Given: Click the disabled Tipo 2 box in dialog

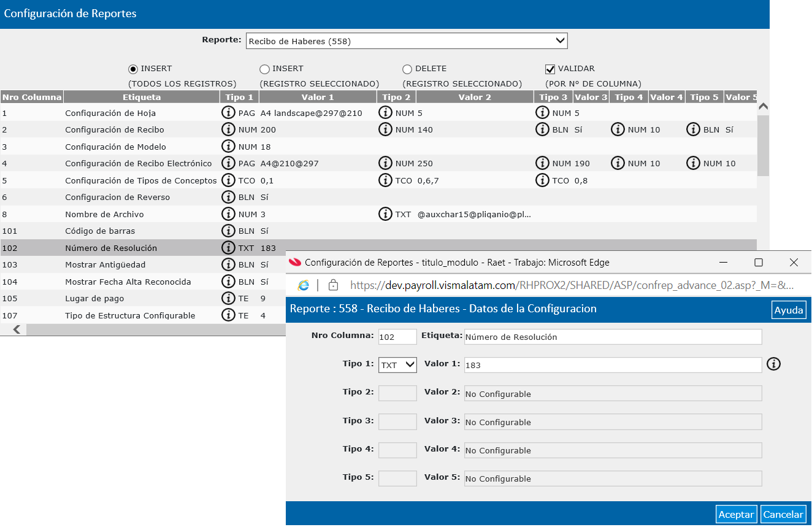Looking at the screenshot, I should [x=397, y=393].
